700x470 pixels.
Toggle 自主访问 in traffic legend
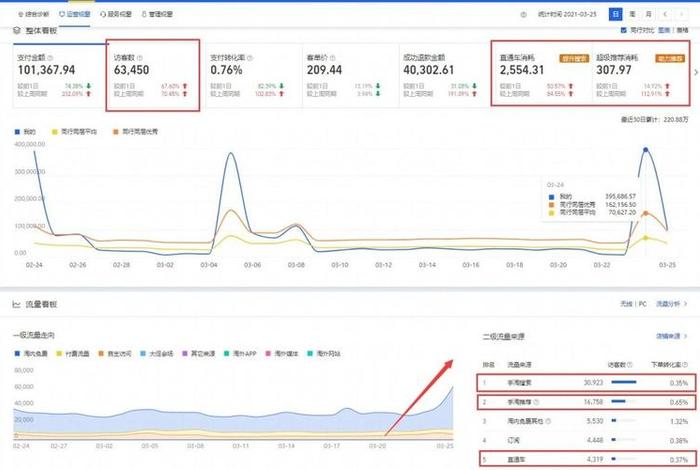(115, 354)
